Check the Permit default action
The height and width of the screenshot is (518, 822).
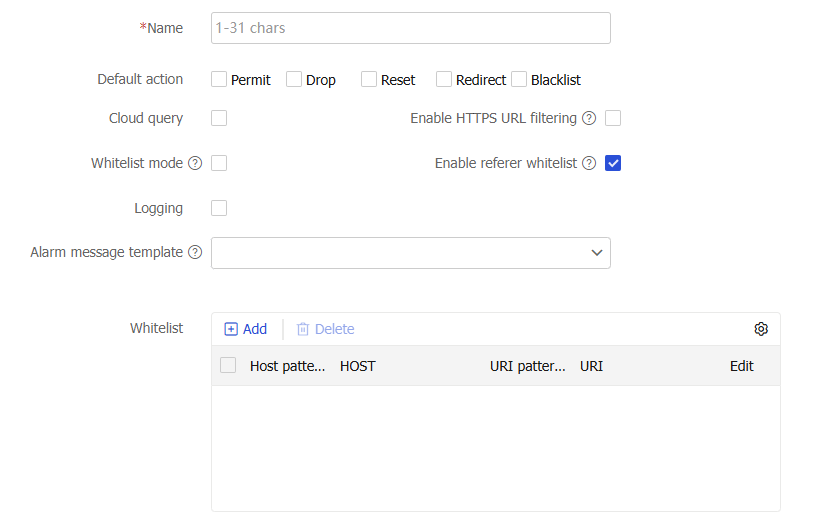tap(219, 79)
